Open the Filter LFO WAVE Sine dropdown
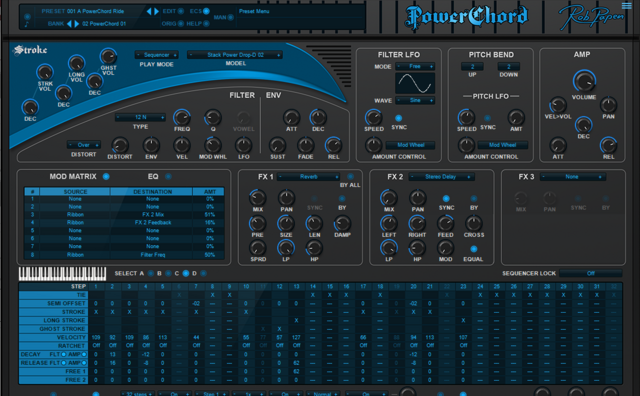Screen dimensions: 640x396 [x=415, y=100]
